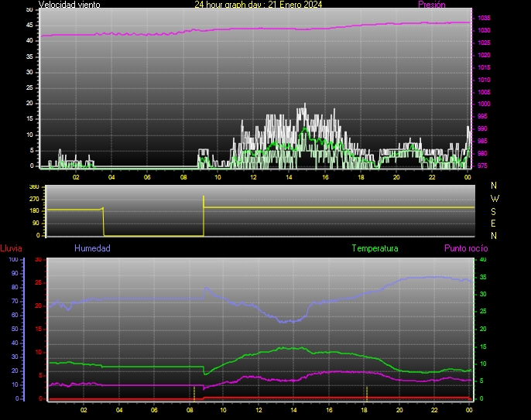The height and width of the screenshot is (420, 531).
Task: Click the blue "Humedad" legend label
Action: pyautogui.click(x=92, y=248)
